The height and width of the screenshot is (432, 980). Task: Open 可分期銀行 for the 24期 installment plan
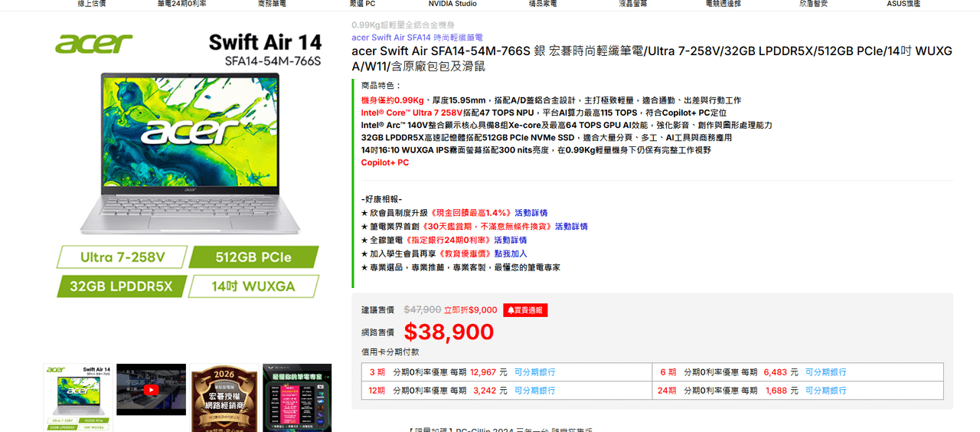[x=825, y=391]
